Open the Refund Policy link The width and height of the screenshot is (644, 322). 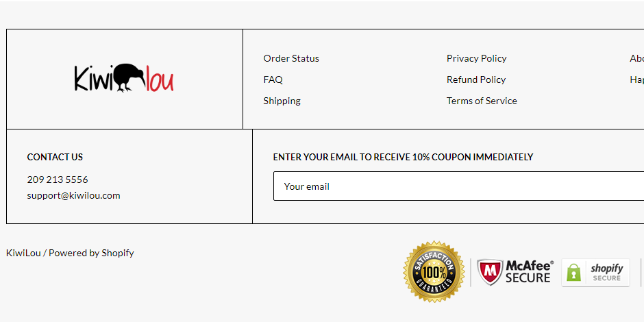476,79
